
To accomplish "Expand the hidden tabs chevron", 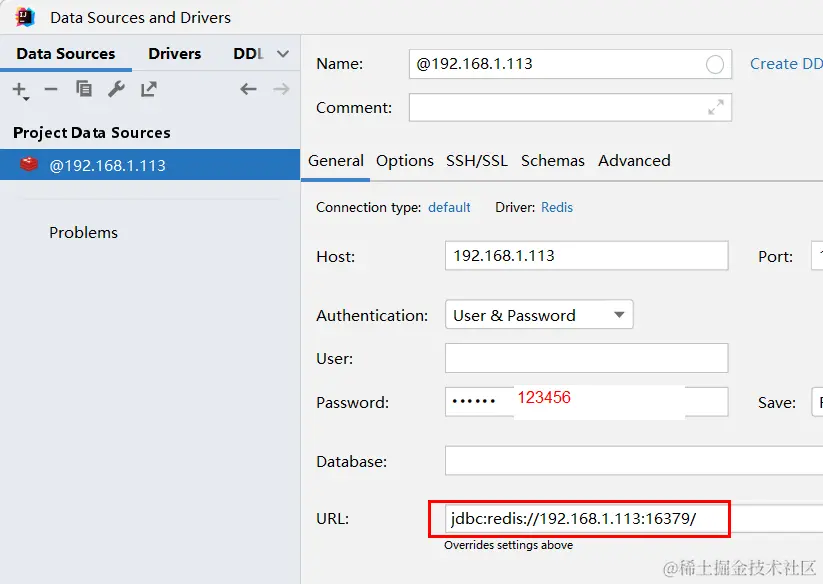I will point(283,54).
